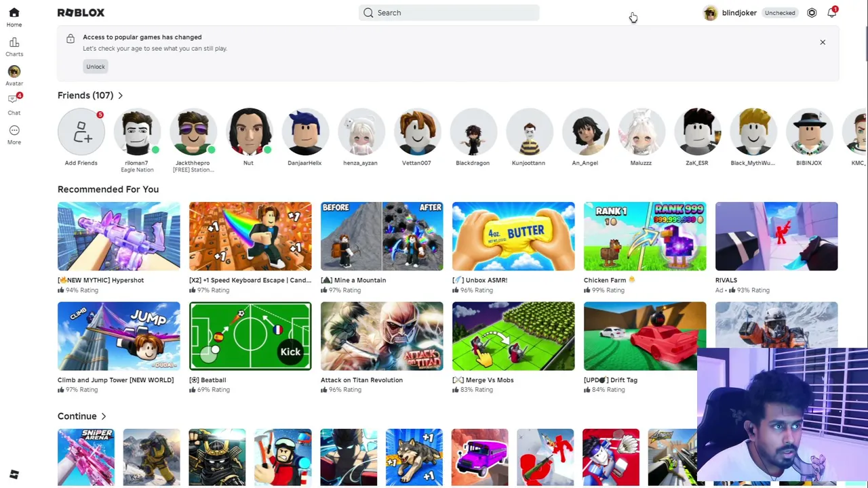Open friend An_Angel's avatar
The image size is (868, 488).
coord(585,131)
